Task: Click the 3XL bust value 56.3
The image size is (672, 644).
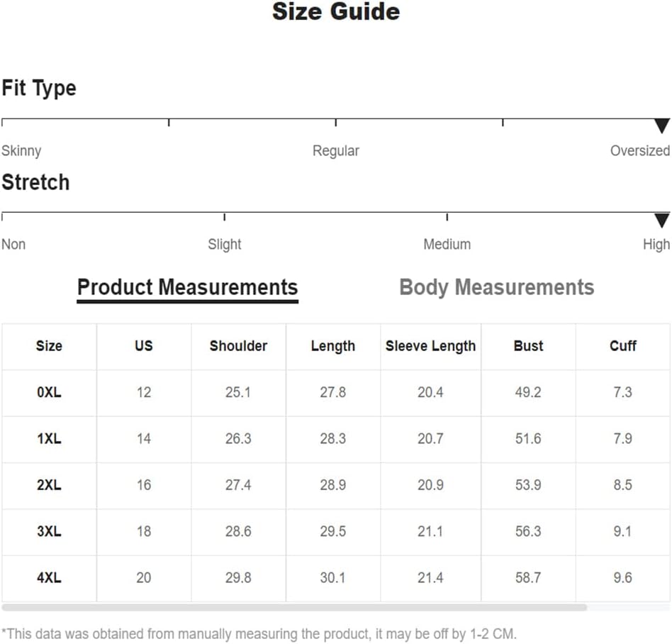Action: point(528,531)
